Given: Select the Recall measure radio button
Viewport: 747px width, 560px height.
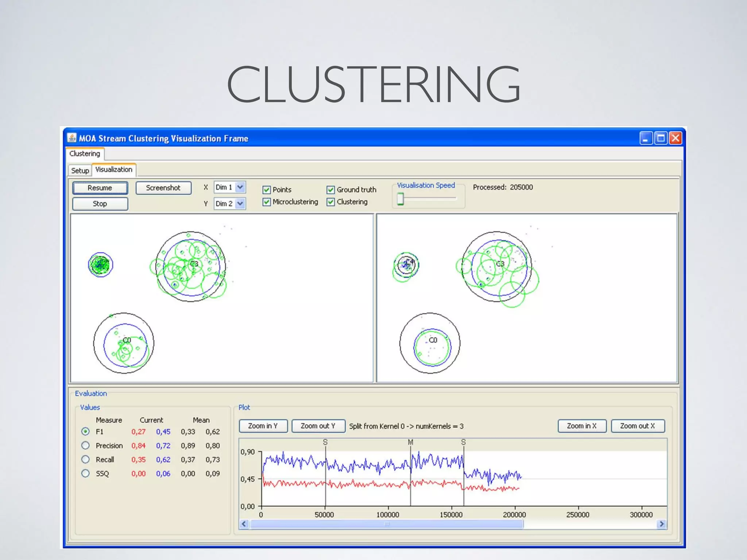Looking at the screenshot, I should 85,459.
